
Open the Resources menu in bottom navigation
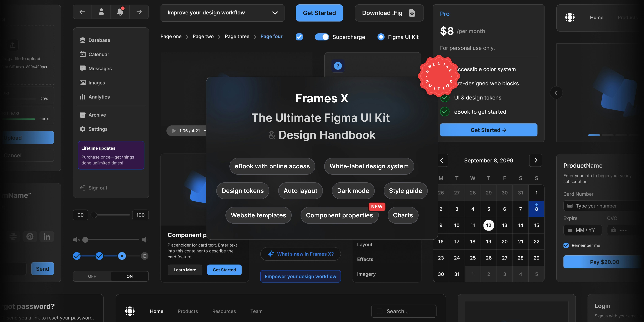tap(224, 311)
